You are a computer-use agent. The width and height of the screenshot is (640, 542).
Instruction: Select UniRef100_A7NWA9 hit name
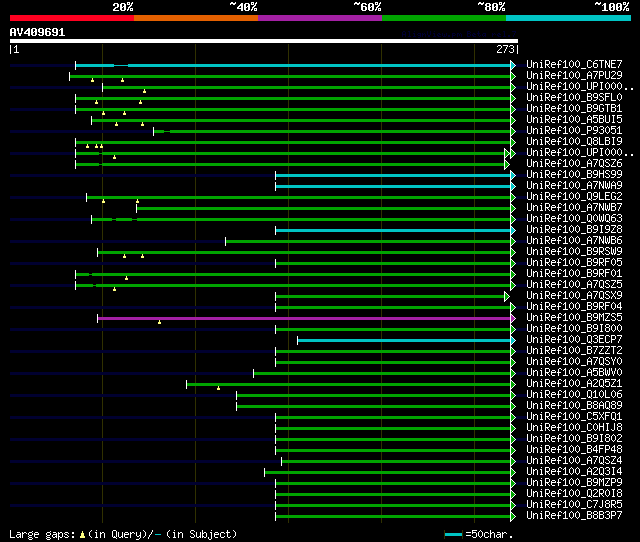click(x=574, y=185)
